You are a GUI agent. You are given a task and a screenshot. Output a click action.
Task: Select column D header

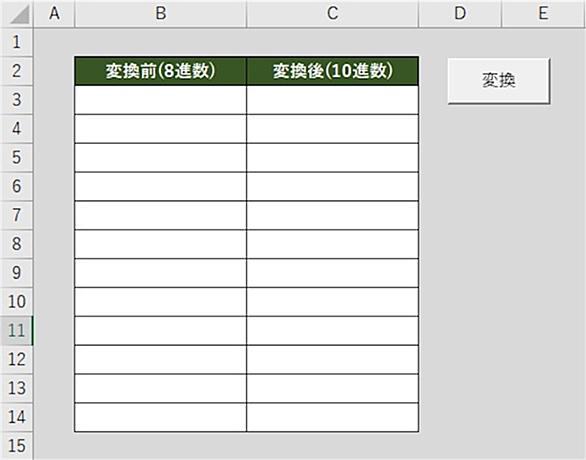[460, 13]
